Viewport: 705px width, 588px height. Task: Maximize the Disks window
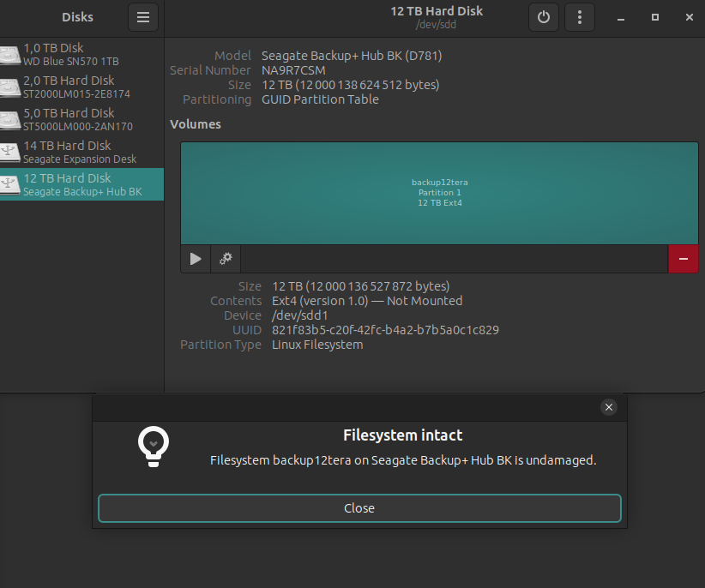pyautogui.click(x=655, y=17)
